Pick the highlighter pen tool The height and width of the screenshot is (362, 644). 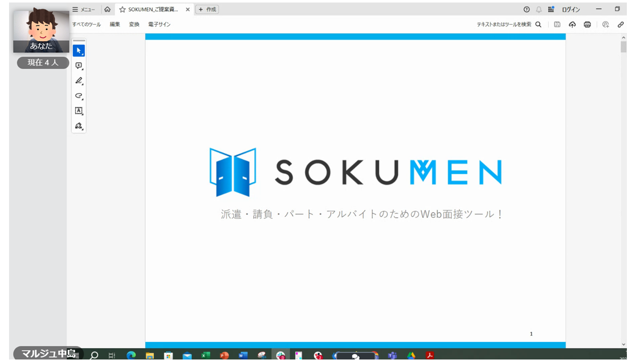(x=78, y=81)
